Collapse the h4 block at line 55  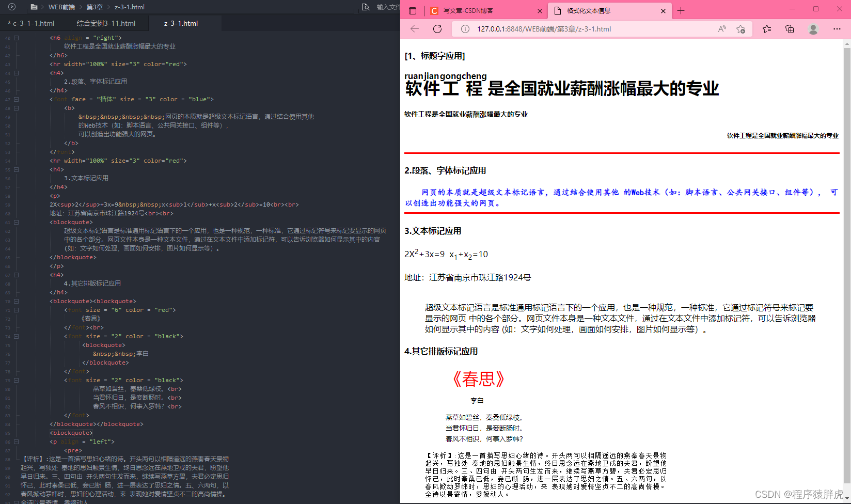[17, 169]
